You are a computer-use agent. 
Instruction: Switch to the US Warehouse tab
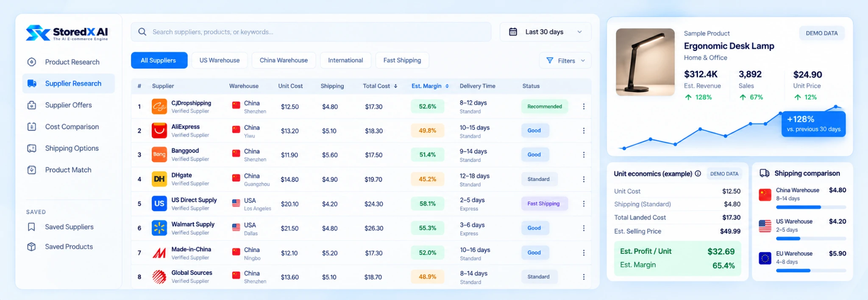(x=220, y=60)
